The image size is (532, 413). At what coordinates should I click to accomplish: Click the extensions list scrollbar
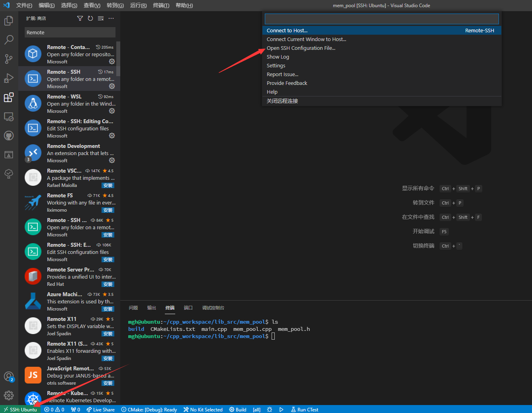(x=118, y=59)
